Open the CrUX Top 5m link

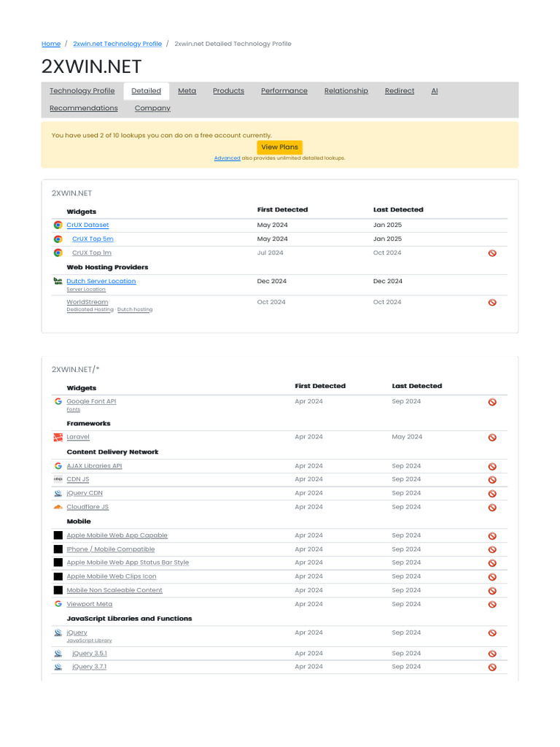(x=93, y=239)
